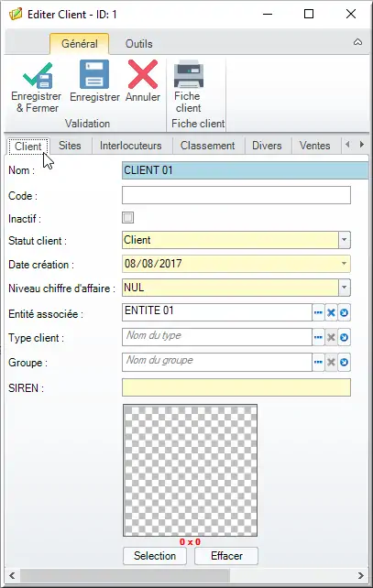Click the horizontal scrollbar right arrow
The image size is (373, 588).
click(361, 575)
